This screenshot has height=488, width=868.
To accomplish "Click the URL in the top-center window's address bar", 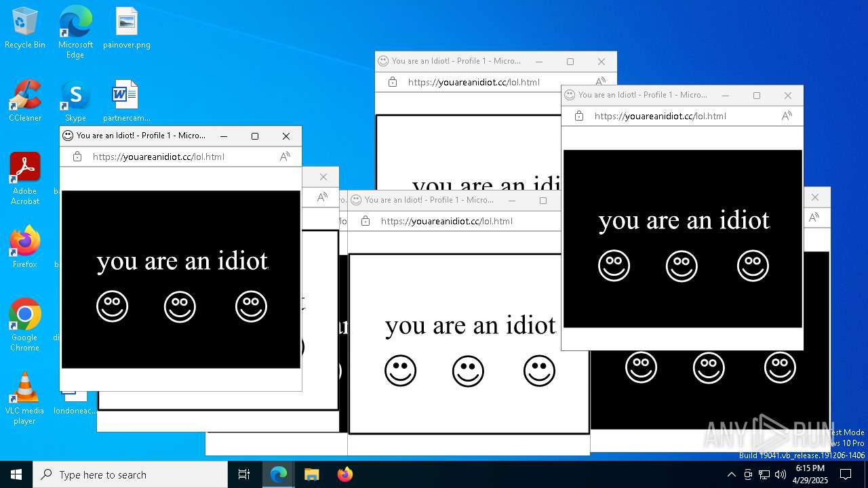I will point(474,82).
